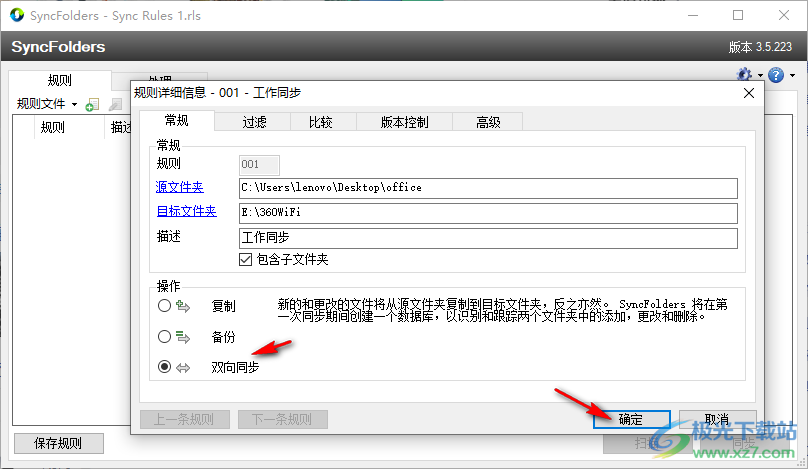
Task: Click the 保存规则 button
Action: pos(58,443)
